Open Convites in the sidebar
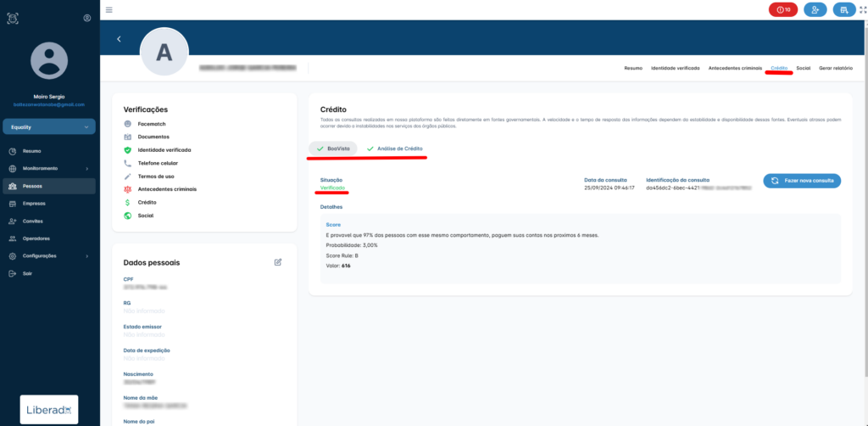Screen dimensions: 868x426 [49, 221]
